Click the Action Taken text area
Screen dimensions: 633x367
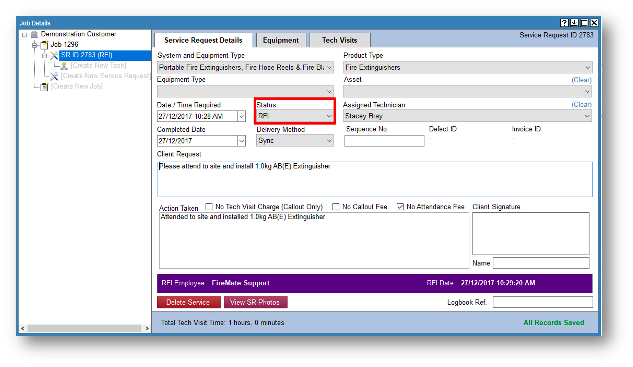pyautogui.click(x=314, y=240)
